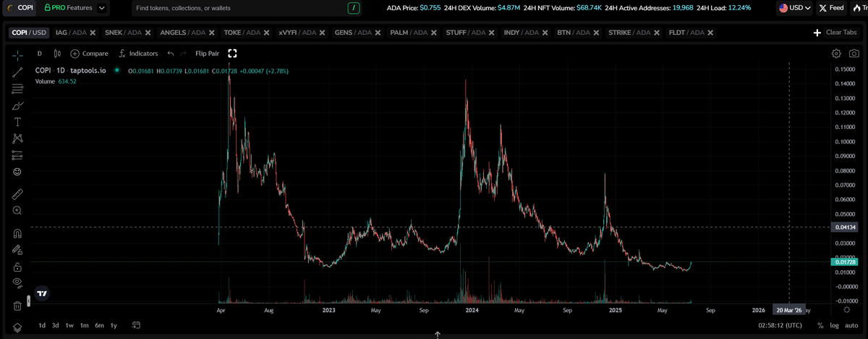Set the range to 1m
868x339 pixels.
coord(85,325)
